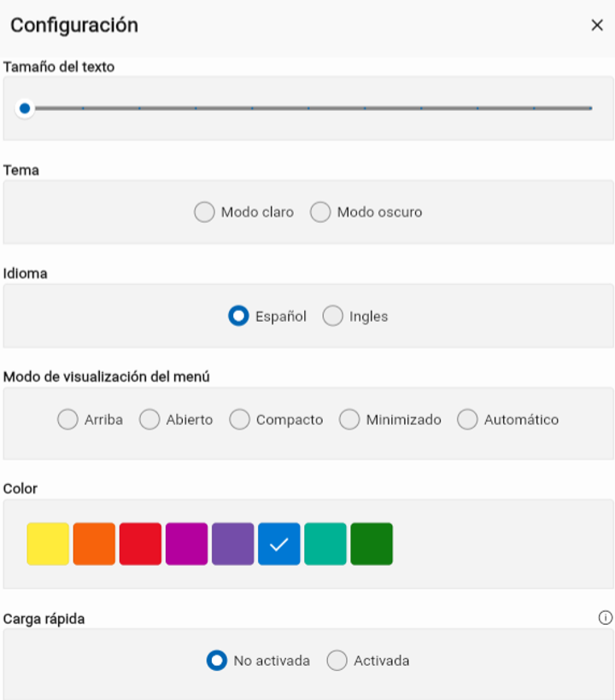Pick the red color swatch
Image resolution: width=615 pixels, height=700 pixels.
[x=140, y=544]
